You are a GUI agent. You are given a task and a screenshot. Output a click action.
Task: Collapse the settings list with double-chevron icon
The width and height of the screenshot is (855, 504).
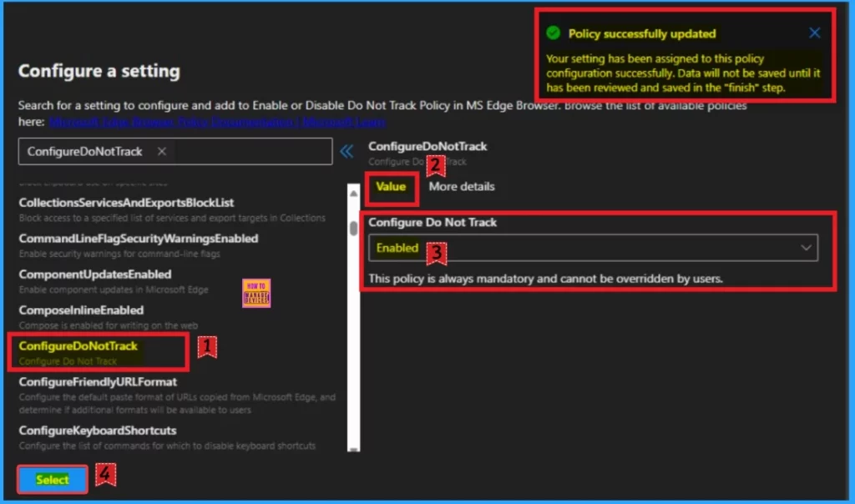[347, 152]
